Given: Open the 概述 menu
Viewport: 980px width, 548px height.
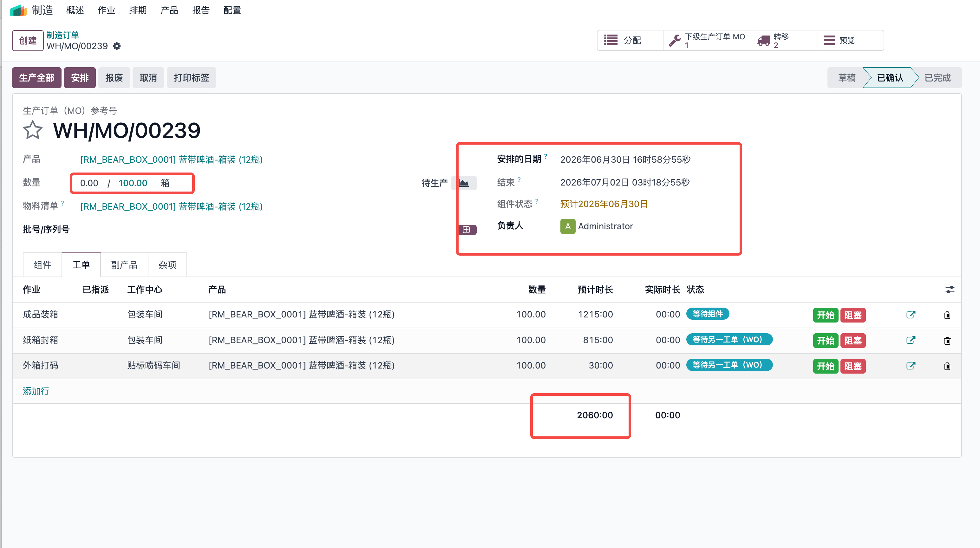Looking at the screenshot, I should pos(75,10).
